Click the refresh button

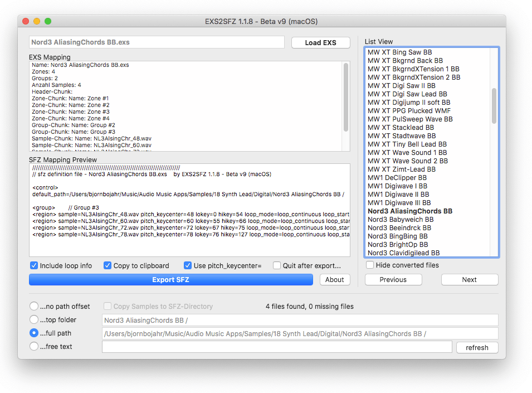477,347
